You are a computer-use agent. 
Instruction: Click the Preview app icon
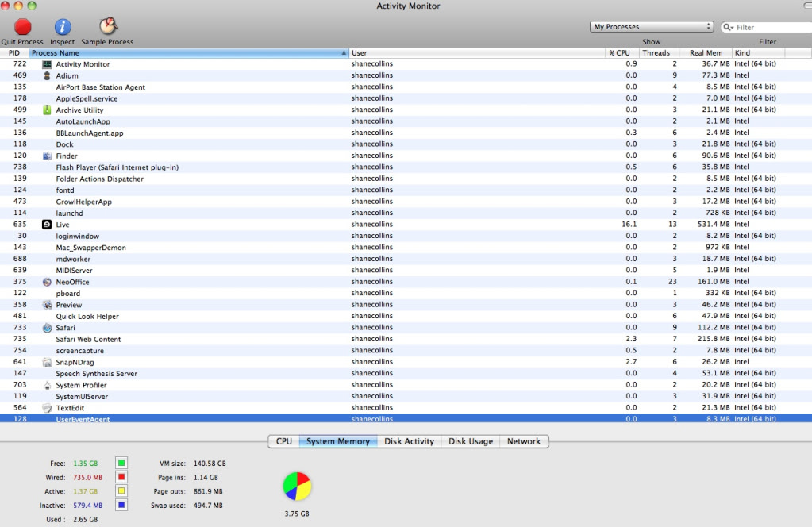pyautogui.click(x=47, y=305)
